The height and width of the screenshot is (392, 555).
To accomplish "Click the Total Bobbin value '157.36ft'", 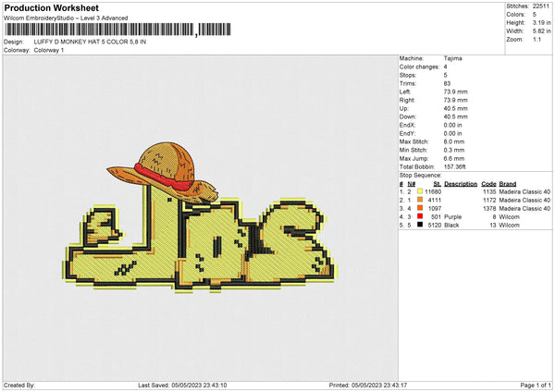I will (455, 166).
